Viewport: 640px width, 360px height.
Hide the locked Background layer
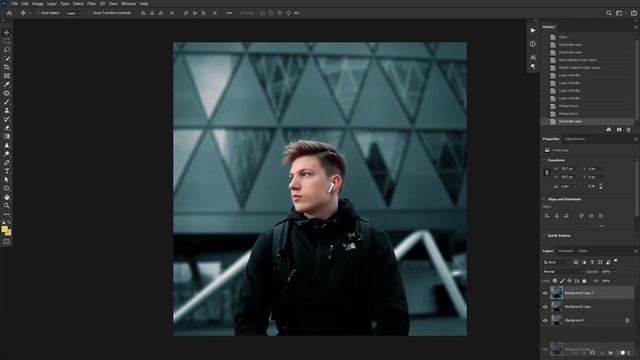[545, 321]
